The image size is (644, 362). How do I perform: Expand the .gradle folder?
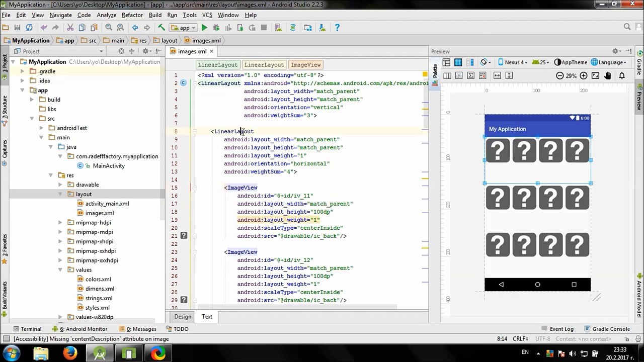point(22,71)
